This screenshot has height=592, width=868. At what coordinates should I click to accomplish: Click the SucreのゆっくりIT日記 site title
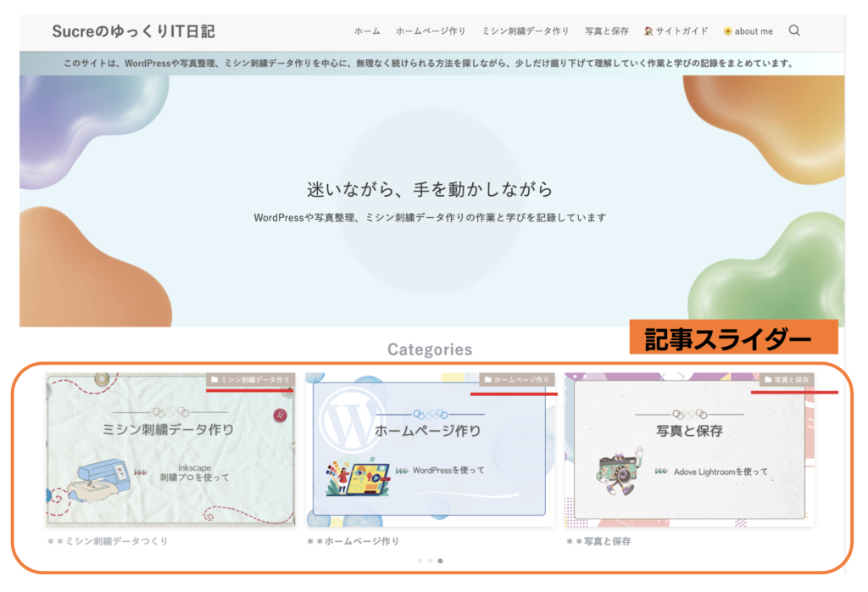(133, 31)
